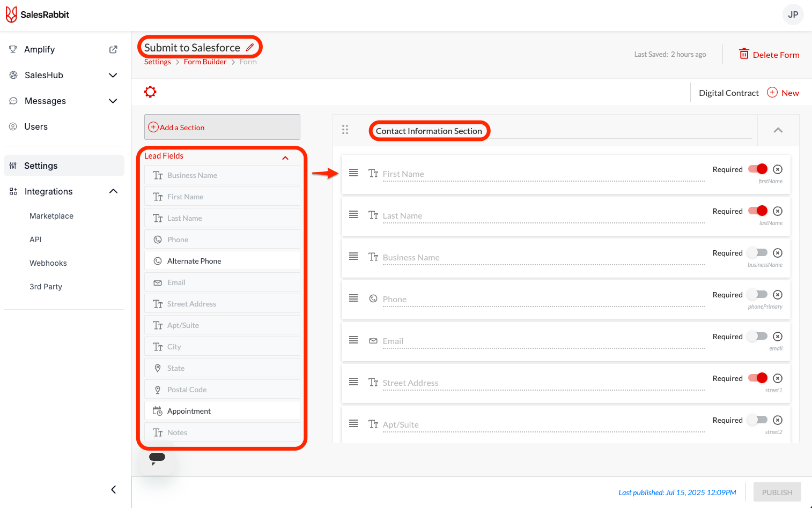Remove the First Name field
The image size is (812, 508).
[x=778, y=169]
